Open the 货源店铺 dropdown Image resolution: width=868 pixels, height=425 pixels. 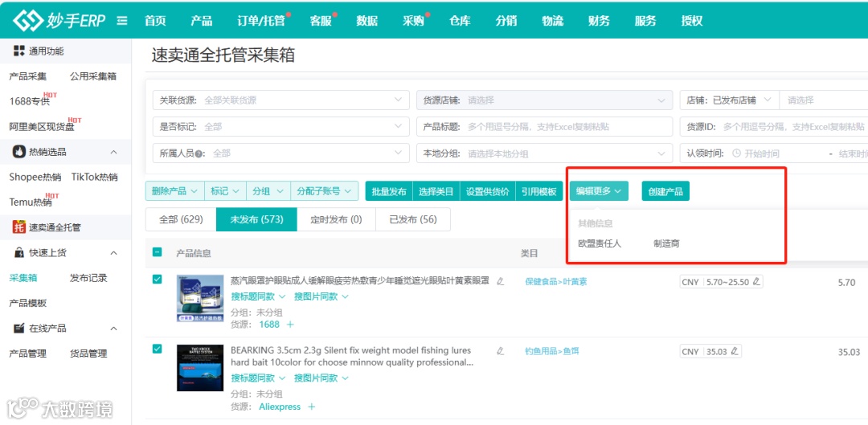click(x=544, y=100)
